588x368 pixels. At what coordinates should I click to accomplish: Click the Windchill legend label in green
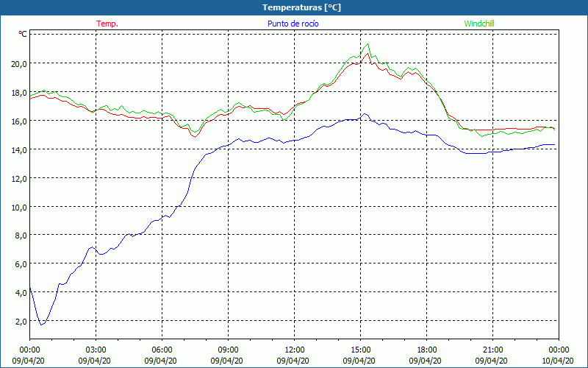(x=479, y=24)
